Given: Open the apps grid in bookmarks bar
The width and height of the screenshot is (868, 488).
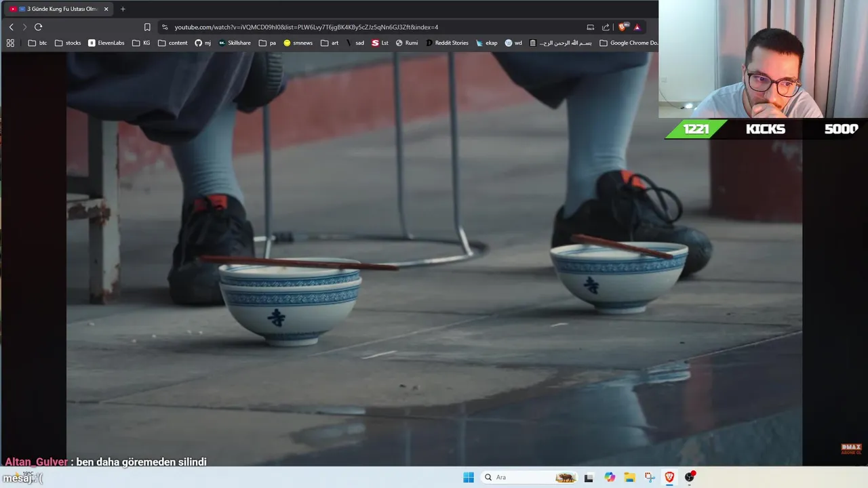Looking at the screenshot, I should (x=10, y=43).
